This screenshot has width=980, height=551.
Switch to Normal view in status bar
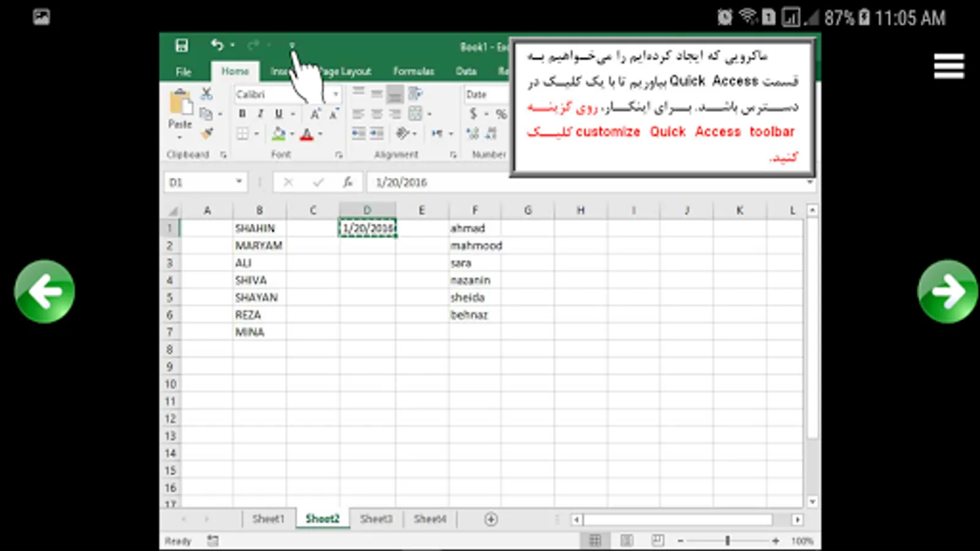[x=595, y=541]
